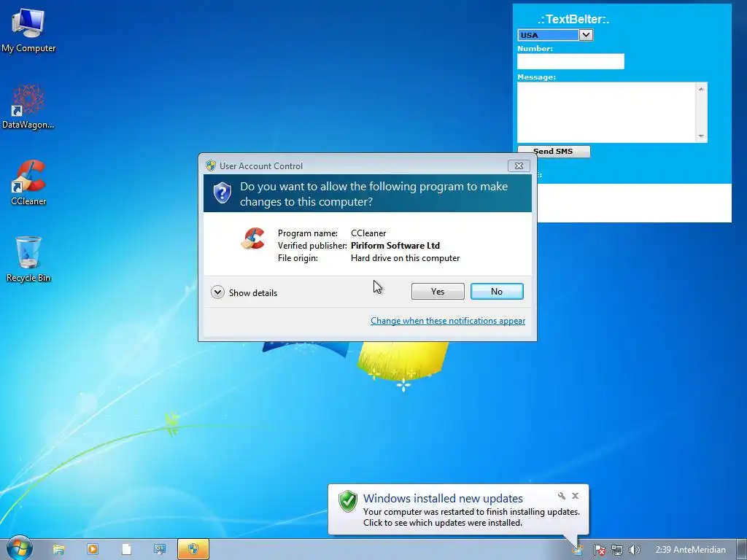Click No in the UAC dialog

click(x=497, y=292)
